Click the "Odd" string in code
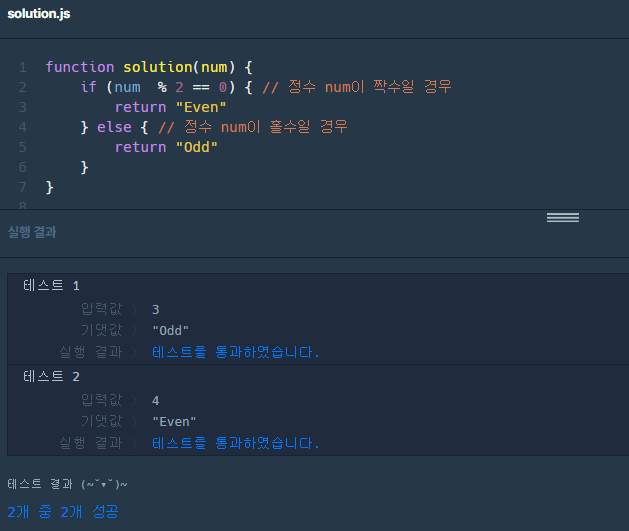The image size is (629, 531). [x=197, y=147]
